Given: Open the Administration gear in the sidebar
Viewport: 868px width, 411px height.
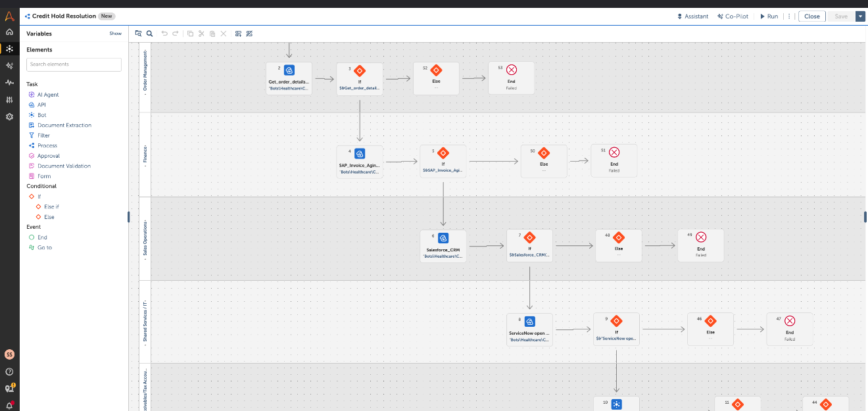Looking at the screenshot, I should 9,116.
